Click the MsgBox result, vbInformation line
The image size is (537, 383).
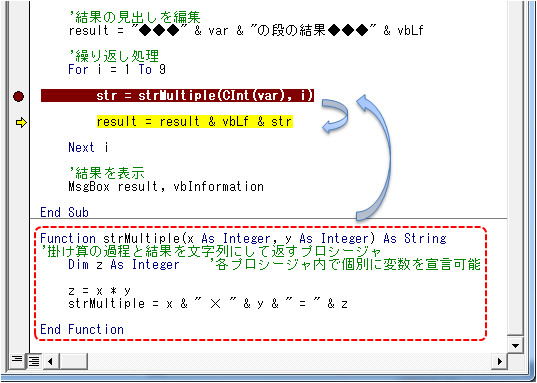tap(166, 187)
